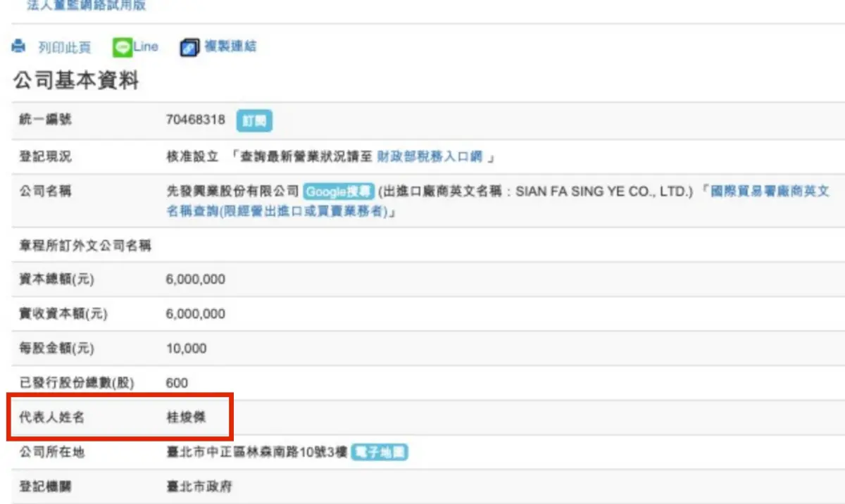Screen dimensions: 845x504
Task: Open the 財政部稅務入口網 link
Action: 430,156
